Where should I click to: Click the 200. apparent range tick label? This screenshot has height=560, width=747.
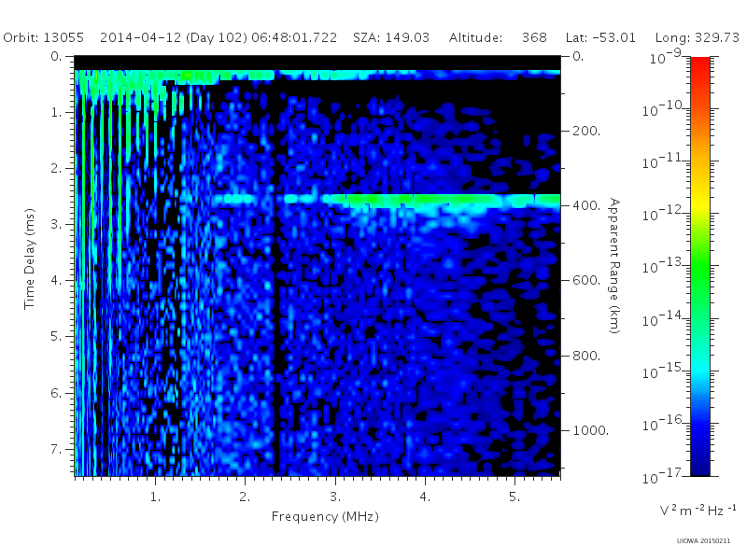[x=586, y=131]
